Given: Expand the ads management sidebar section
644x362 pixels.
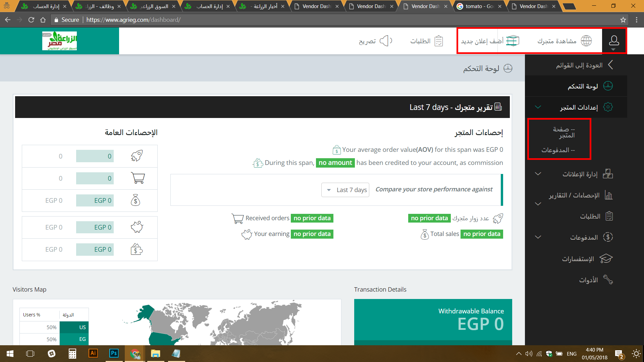Looking at the screenshot, I should [x=538, y=174].
